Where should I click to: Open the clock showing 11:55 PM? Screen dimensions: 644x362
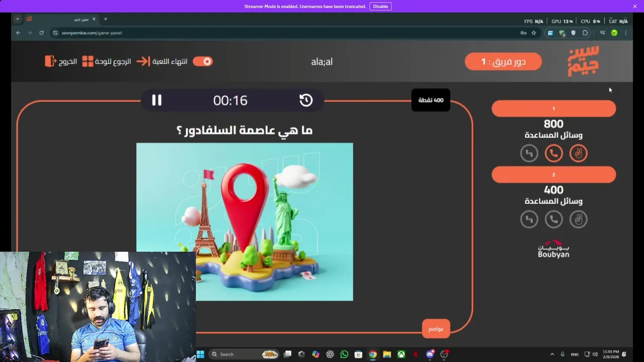610,354
